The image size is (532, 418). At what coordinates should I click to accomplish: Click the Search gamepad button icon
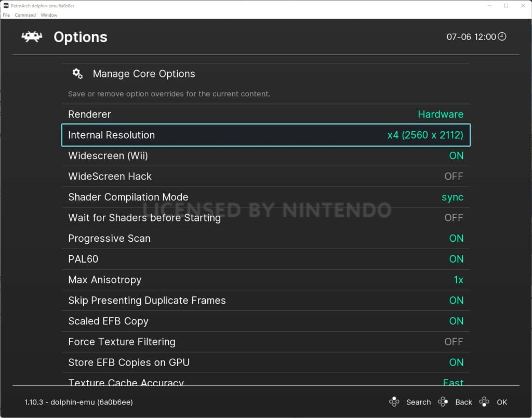pos(394,402)
